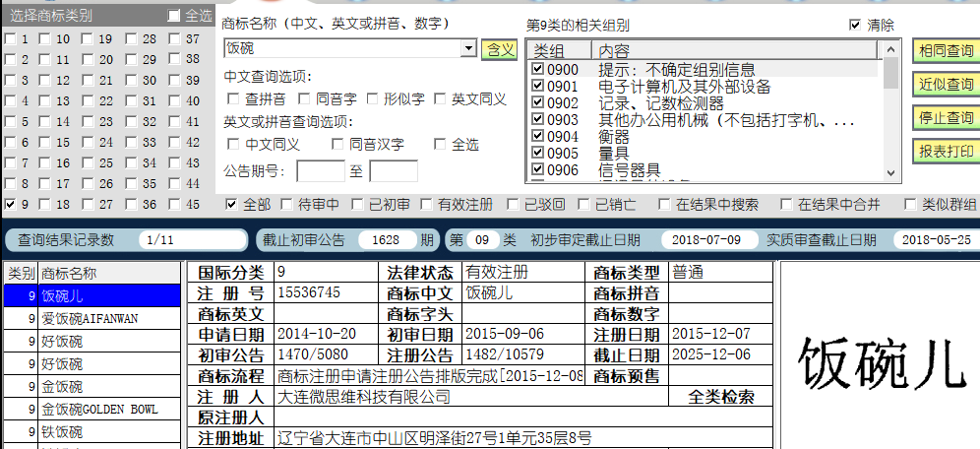
Task: Click the 停止查询 button
Action: (x=945, y=118)
